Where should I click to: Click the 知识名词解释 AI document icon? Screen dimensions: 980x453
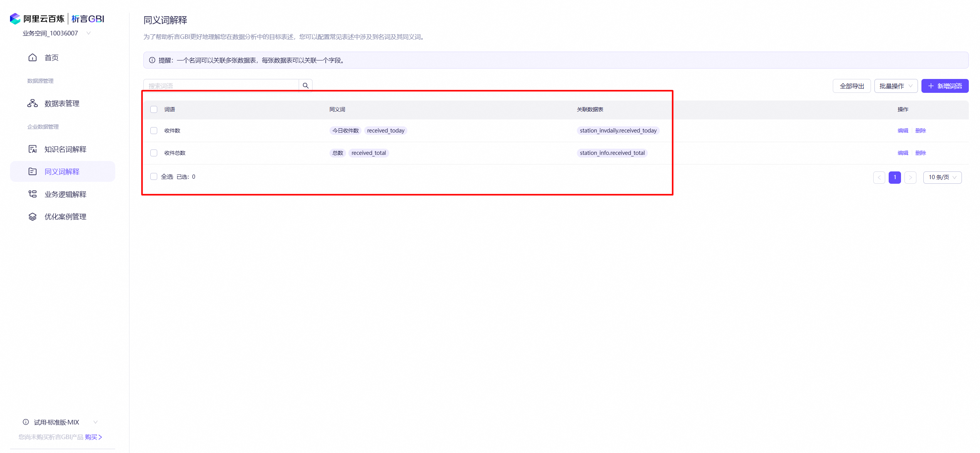(32, 149)
